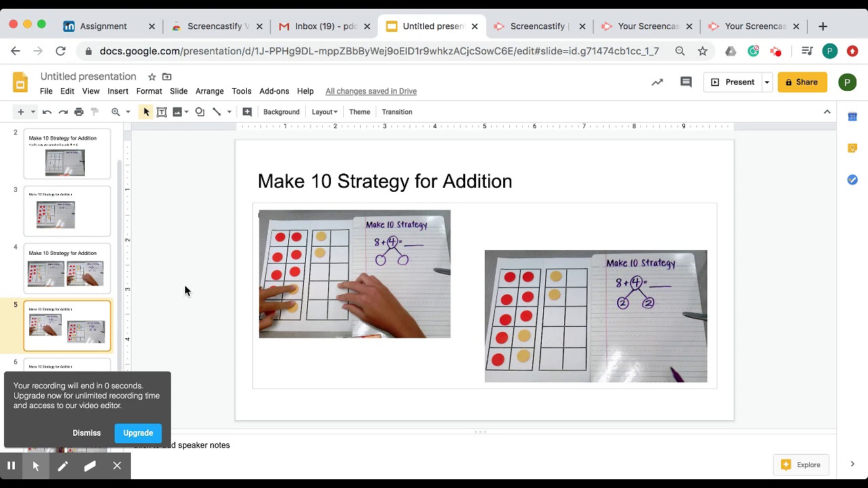
Task: Select slide 3 thumbnail in filmstrip
Action: coord(67,211)
